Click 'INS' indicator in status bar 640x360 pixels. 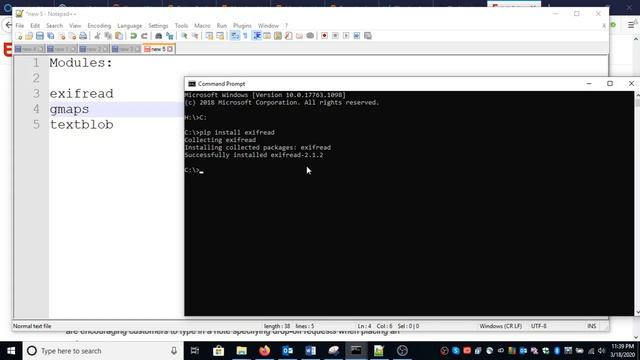point(591,326)
